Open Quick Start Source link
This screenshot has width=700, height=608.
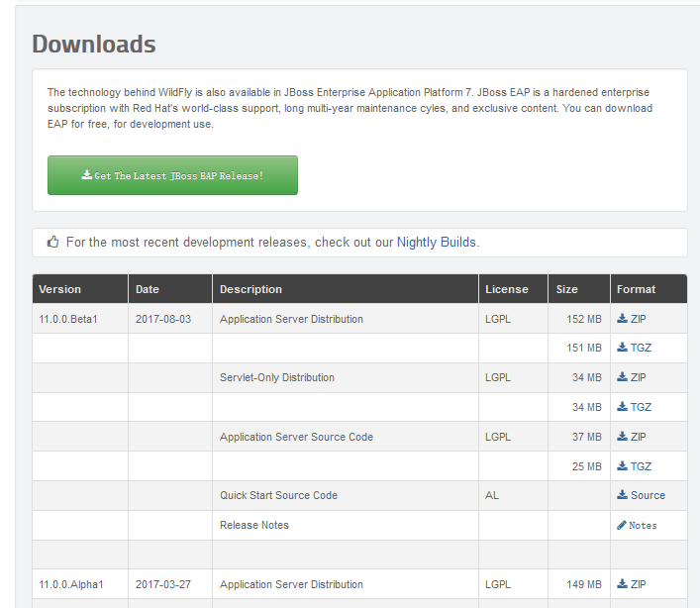point(641,495)
